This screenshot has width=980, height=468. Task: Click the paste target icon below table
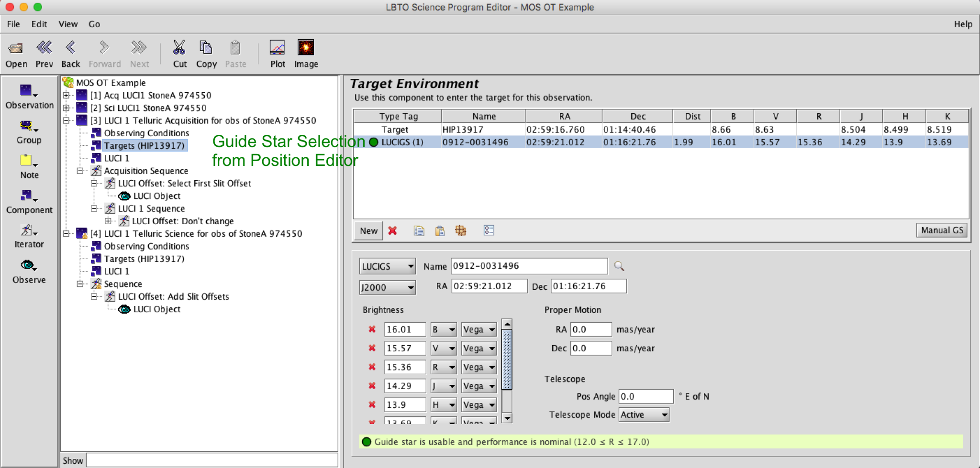click(x=440, y=231)
